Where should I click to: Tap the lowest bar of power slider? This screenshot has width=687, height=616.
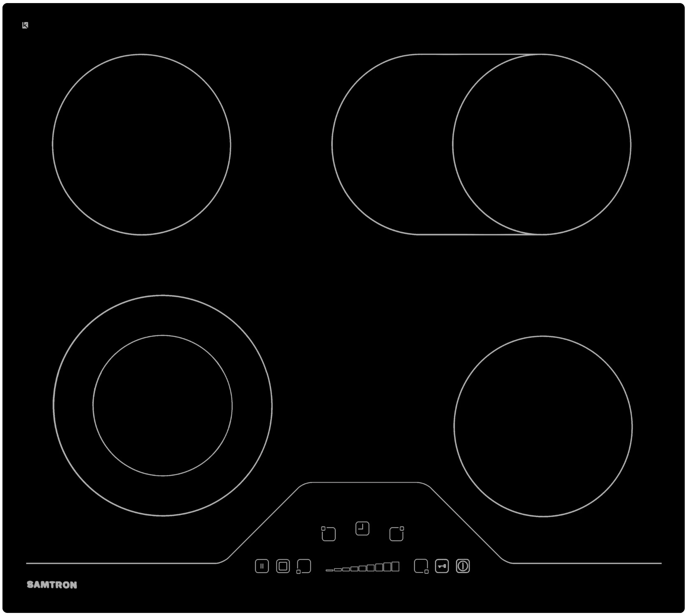[x=330, y=570]
